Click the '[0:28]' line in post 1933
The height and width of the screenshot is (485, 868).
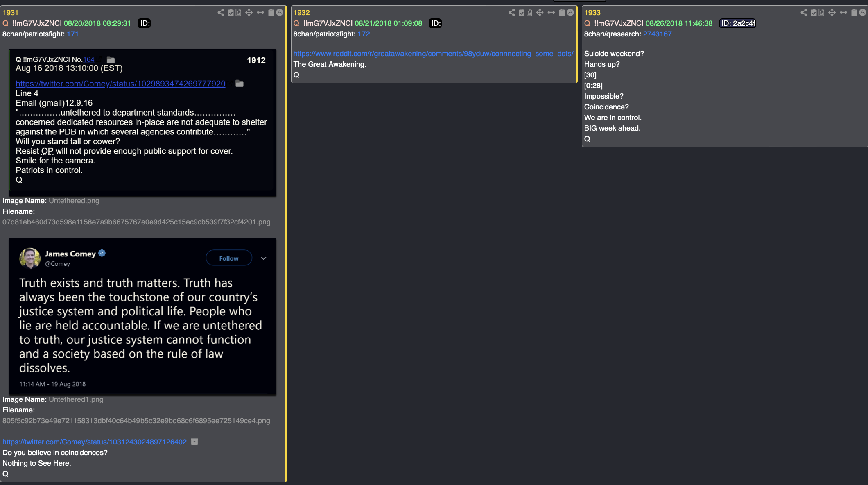(594, 86)
